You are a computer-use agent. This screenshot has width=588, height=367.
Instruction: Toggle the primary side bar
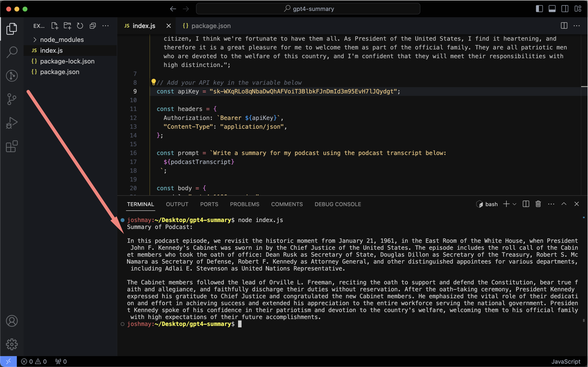pos(539,9)
